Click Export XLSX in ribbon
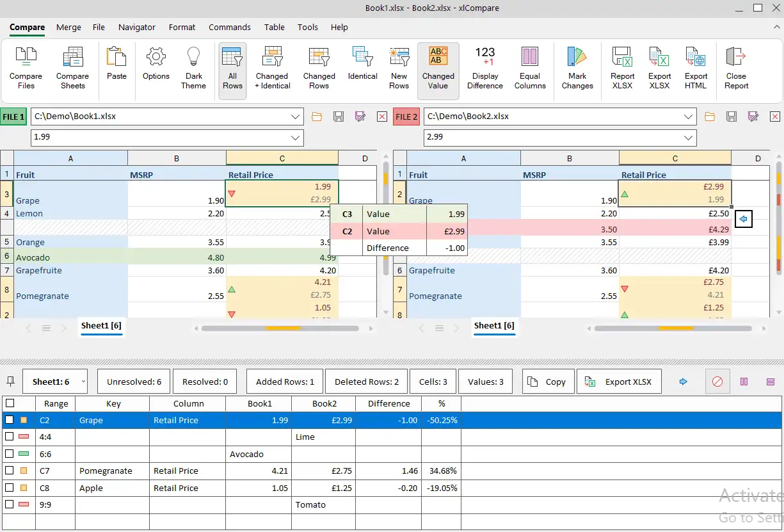 coord(660,68)
